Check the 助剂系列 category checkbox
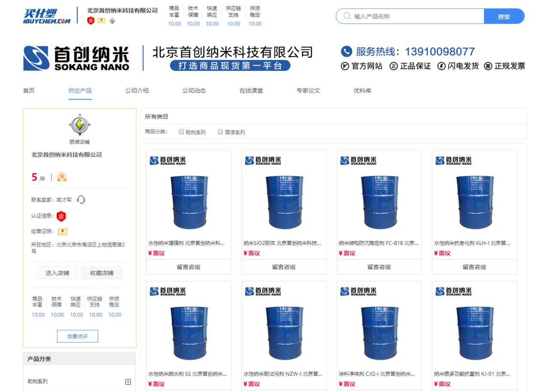 coord(181,132)
